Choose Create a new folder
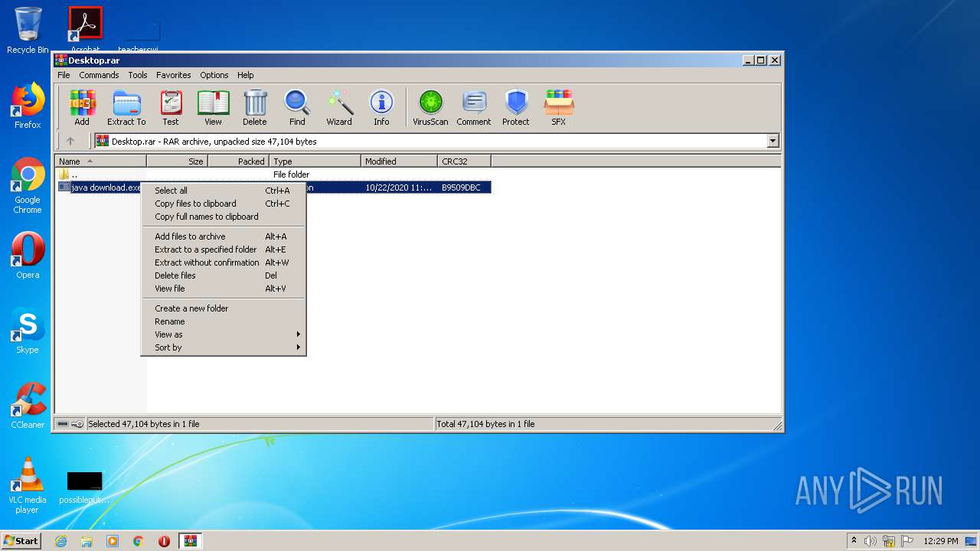Viewport: 980px width, 551px height. 224,308
